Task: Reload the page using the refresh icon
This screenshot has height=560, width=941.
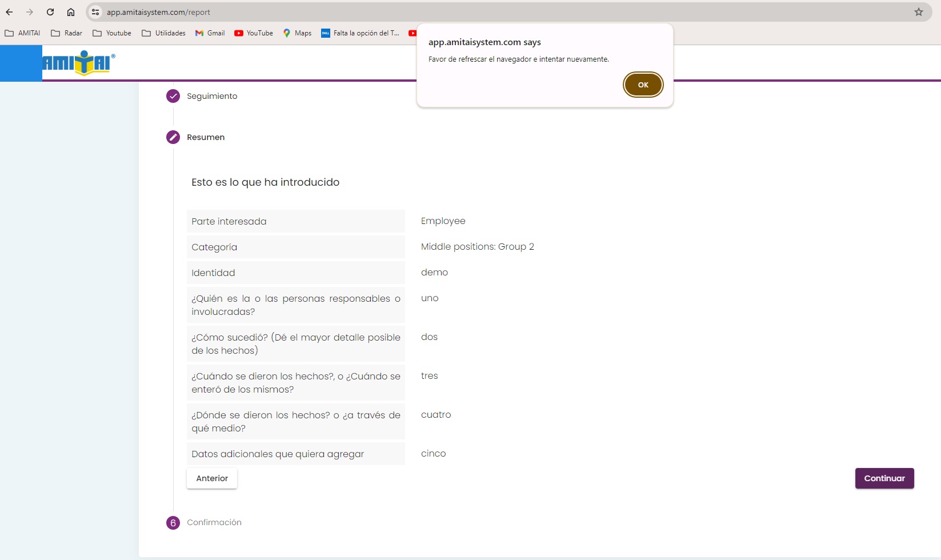Action: point(50,12)
